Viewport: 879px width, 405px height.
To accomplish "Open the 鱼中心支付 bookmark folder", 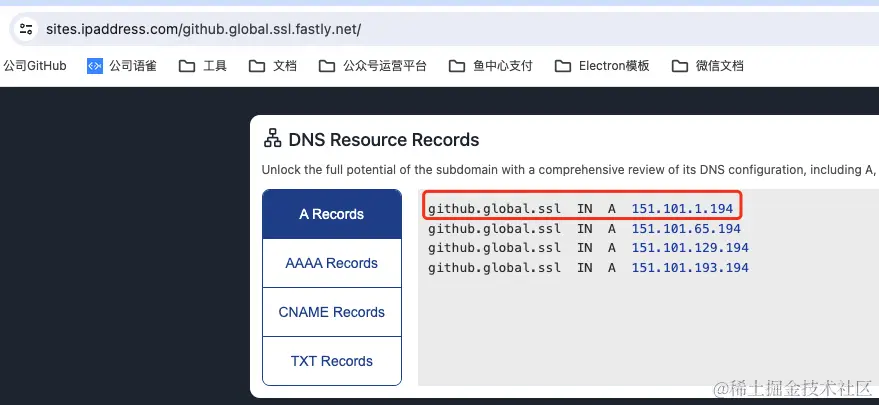I will coord(491,66).
